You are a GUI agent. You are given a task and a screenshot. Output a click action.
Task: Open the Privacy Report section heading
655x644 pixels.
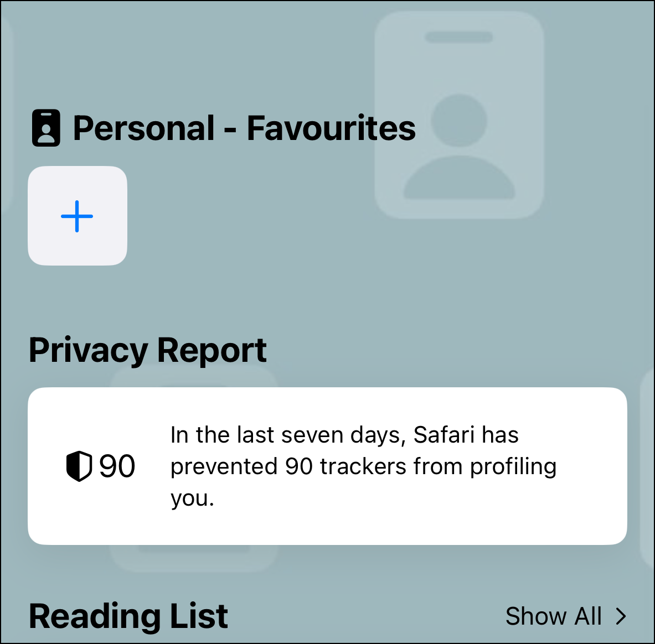(147, 350)
